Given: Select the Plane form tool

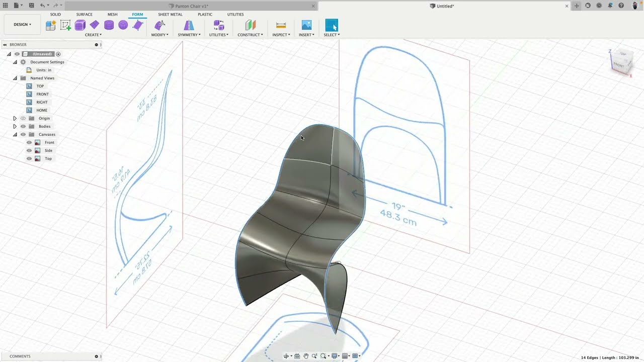Looking at the screenshot, I should pos(95,25).
